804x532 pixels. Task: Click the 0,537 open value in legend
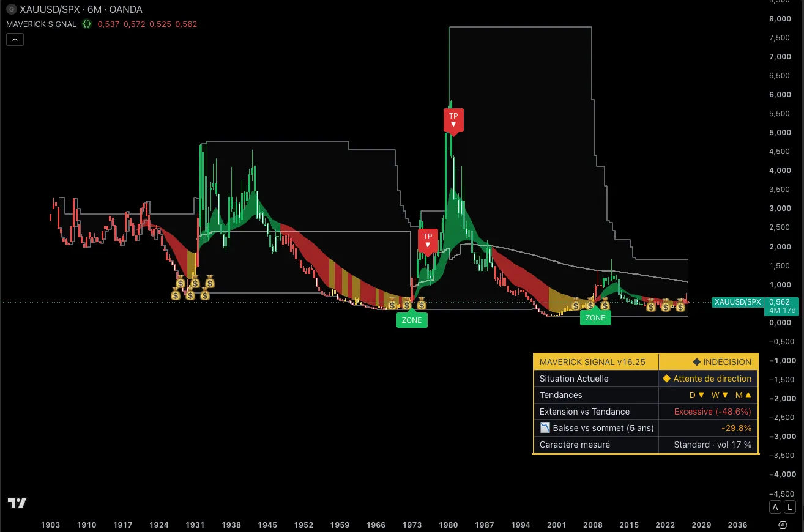[108, 24]
